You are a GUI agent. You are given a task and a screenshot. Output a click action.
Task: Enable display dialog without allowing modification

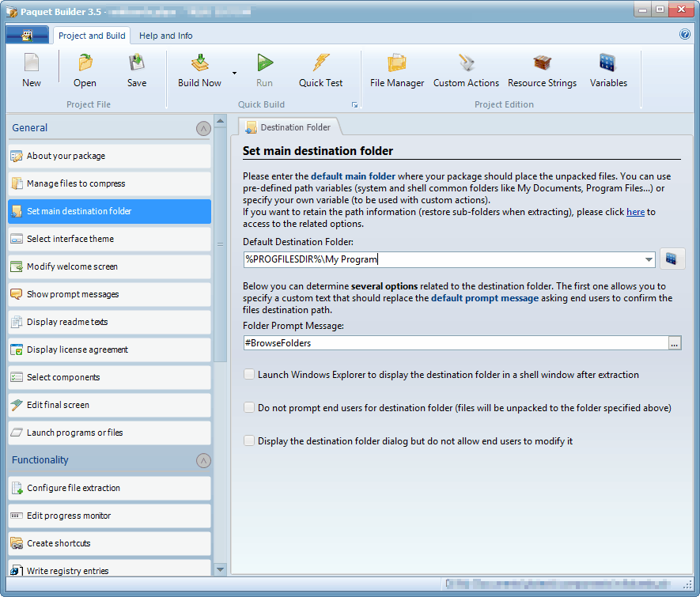click(249, 440)
